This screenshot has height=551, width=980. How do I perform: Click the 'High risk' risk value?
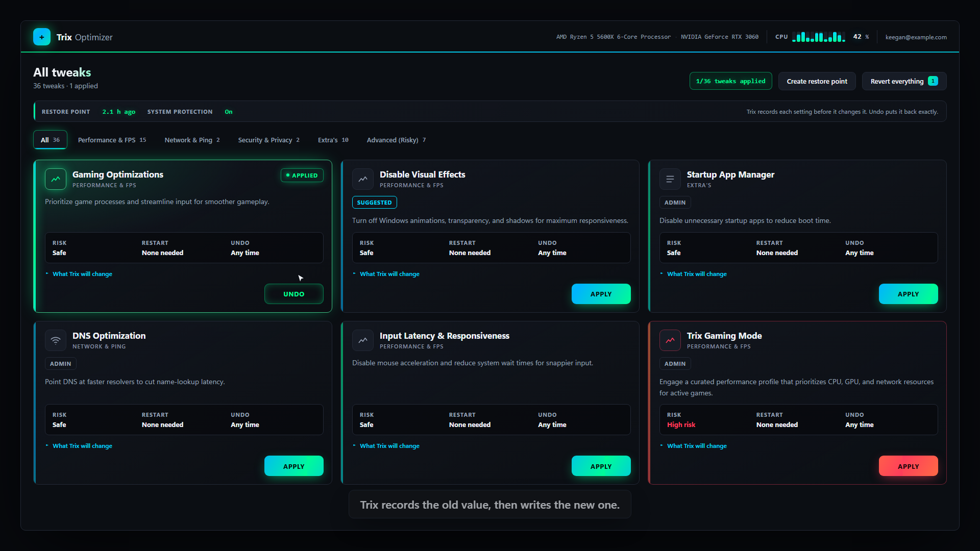point(681,424)
